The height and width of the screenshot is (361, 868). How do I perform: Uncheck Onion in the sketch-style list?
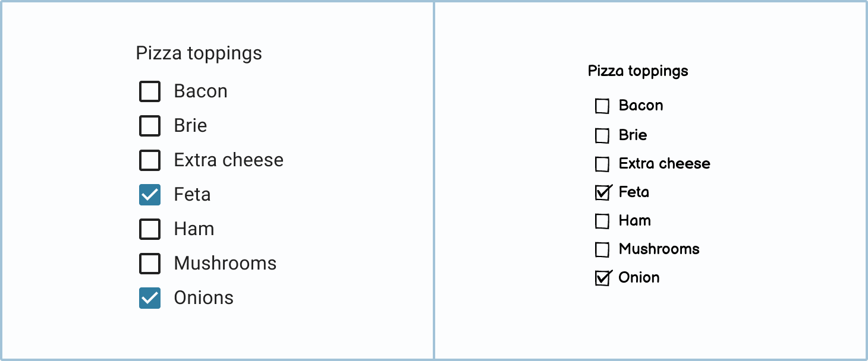point(602,277)
